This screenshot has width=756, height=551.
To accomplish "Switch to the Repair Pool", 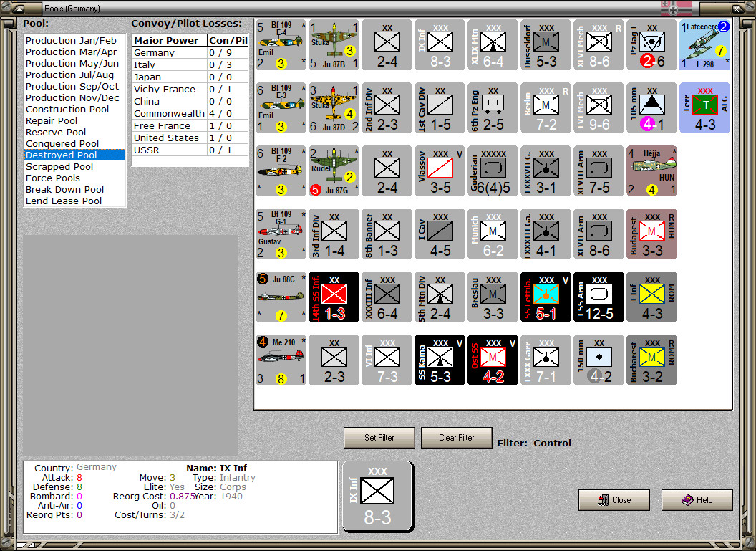I will coord(74,120).
